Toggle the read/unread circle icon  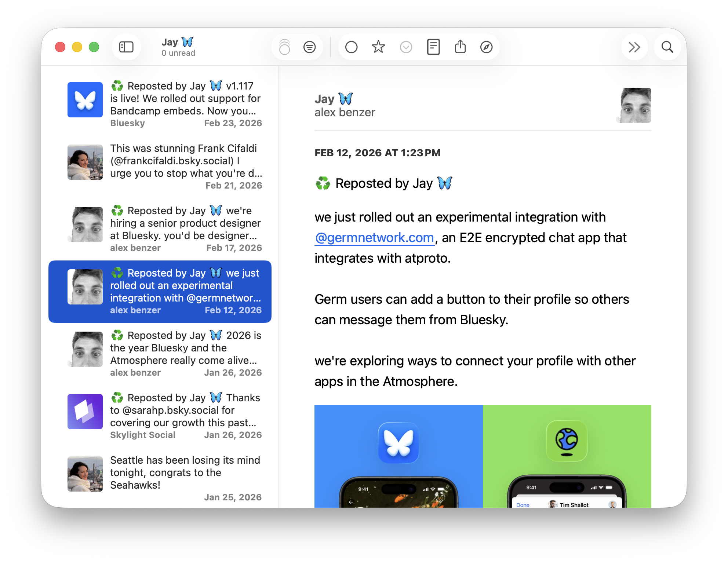pyautogui.click(x=352, y=47)
